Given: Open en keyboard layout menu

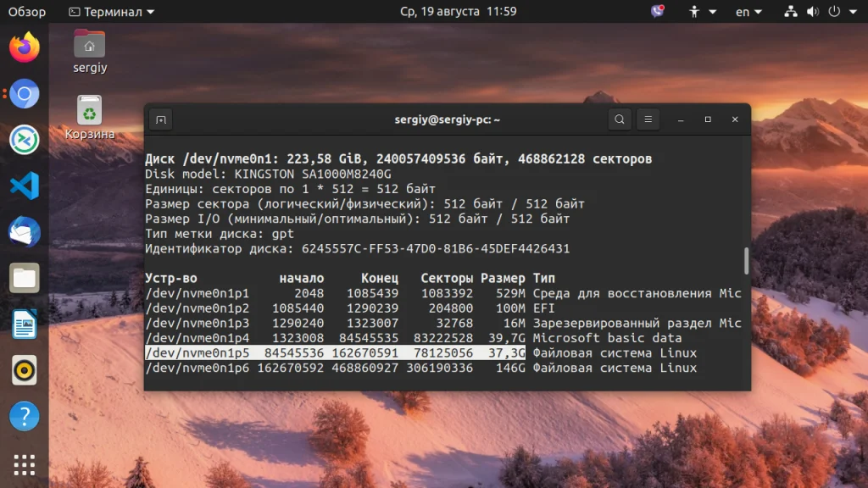Looking at the screenshot, I should point(748,12).
